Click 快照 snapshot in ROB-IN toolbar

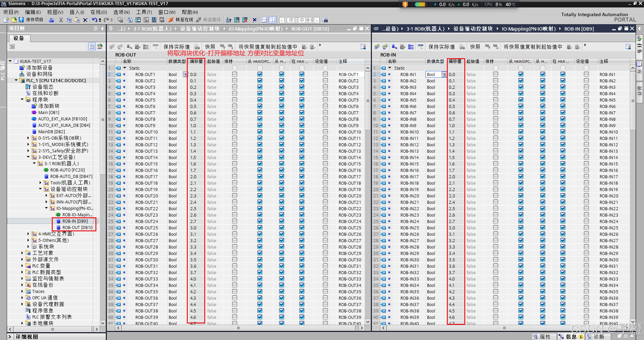pyautogui.click(x=475, y=47)
